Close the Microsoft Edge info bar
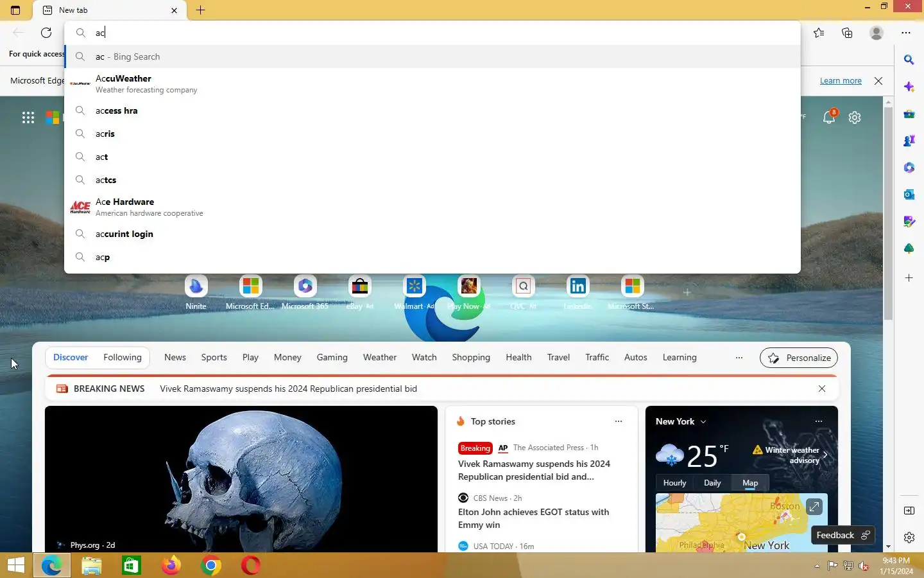924x578 pixels. (878, 81)
